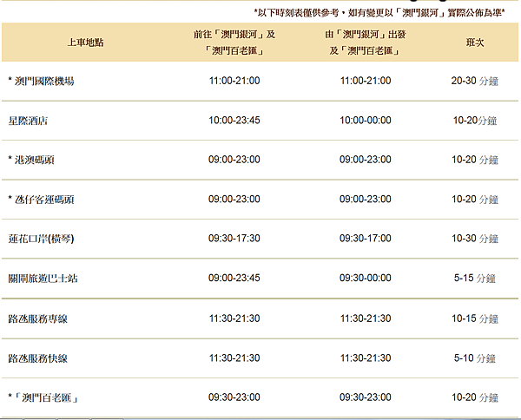Click the timetable disclaimer note above table
This screenshot has height=420, width=521.
[x=379, y=13]
